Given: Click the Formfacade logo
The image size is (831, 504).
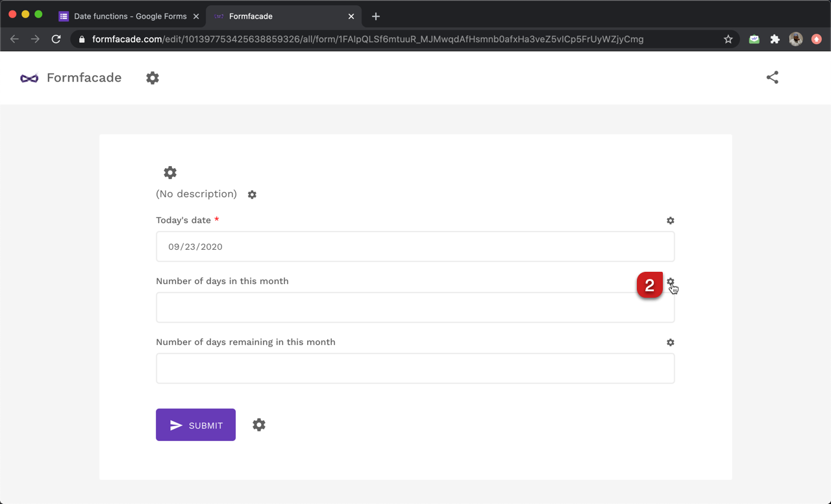Looking at the screenshot, I should 71,78.
